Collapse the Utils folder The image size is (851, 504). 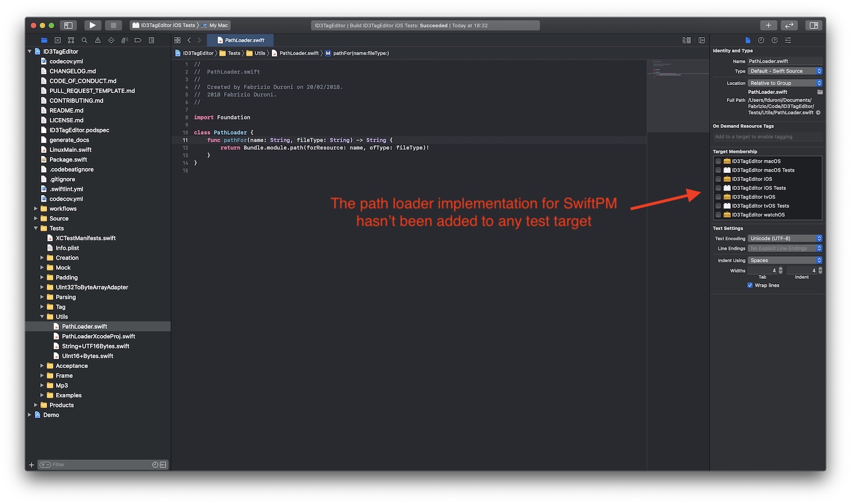[42, 317]
